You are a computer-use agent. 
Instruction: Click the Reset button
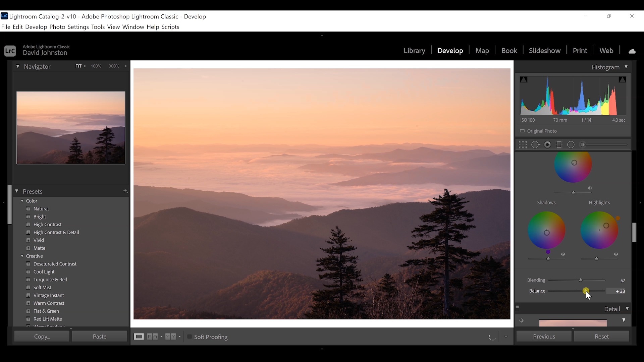coord(602,337)
